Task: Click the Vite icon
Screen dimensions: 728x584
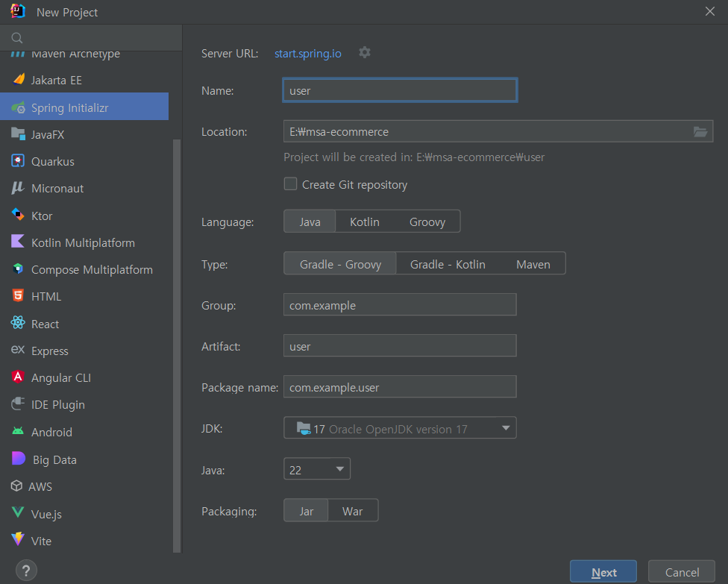Action: (x=18, y=539)
